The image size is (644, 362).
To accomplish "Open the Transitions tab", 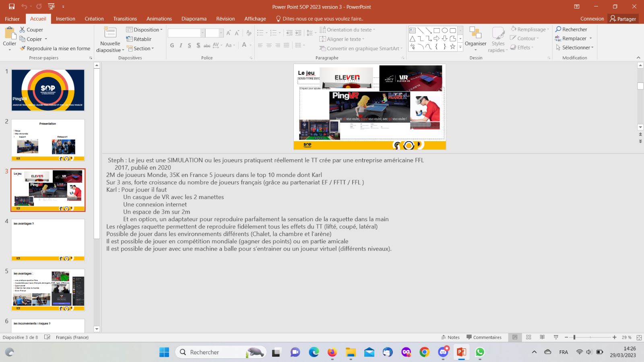I will [125, 19].
